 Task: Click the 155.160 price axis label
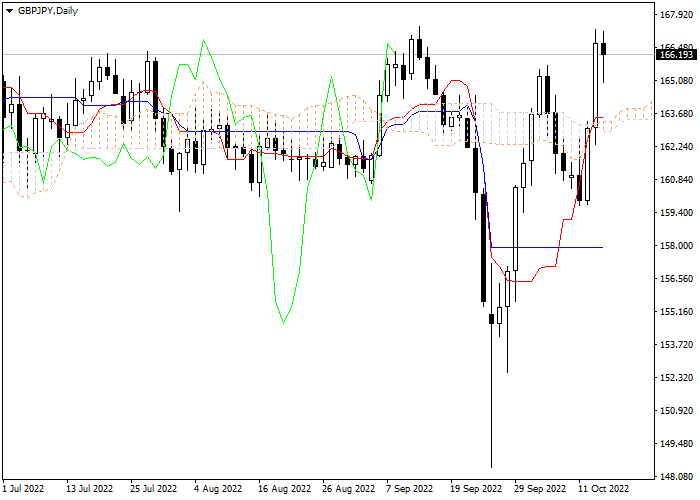pos(676,312)
